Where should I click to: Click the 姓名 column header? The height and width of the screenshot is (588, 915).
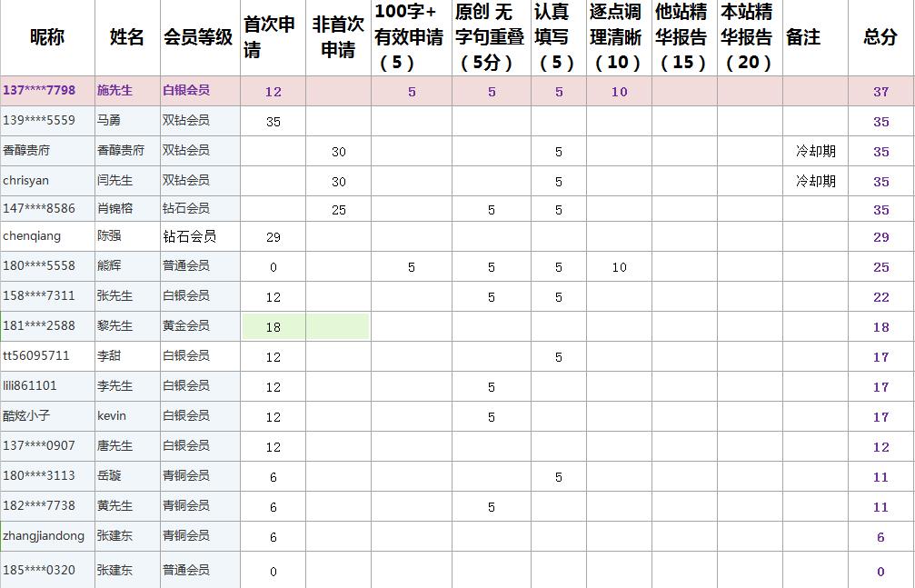(127, 37)
